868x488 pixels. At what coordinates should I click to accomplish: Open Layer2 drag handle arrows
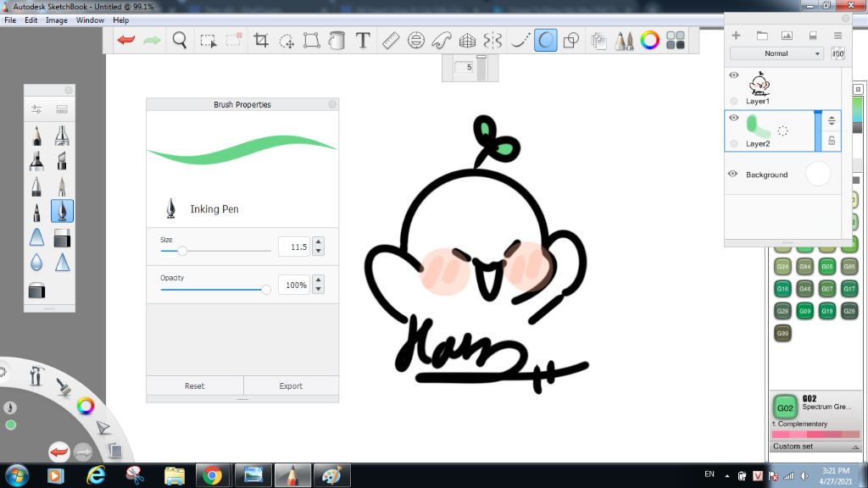click(x=832, y=120)
